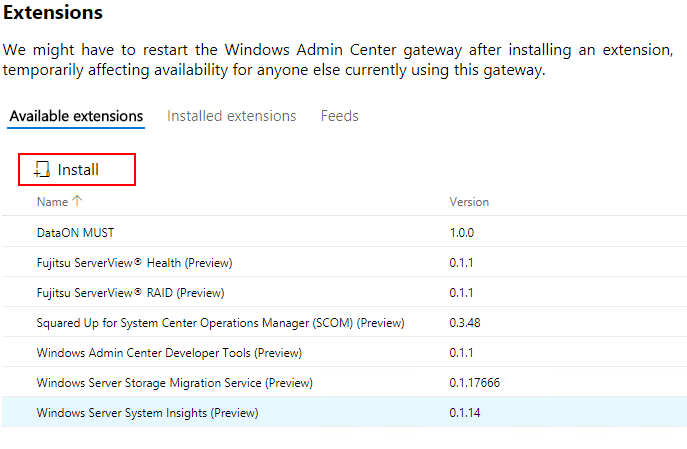Choose Fujitsu ServerView RAID (Preview) extension
Viewport: 687px width, 449px height.
130,292
